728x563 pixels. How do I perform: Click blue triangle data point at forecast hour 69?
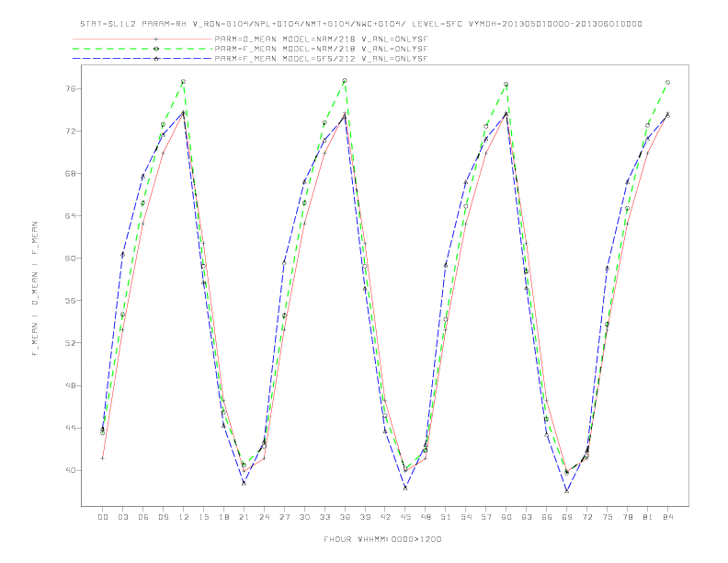(x=567, y=490)
